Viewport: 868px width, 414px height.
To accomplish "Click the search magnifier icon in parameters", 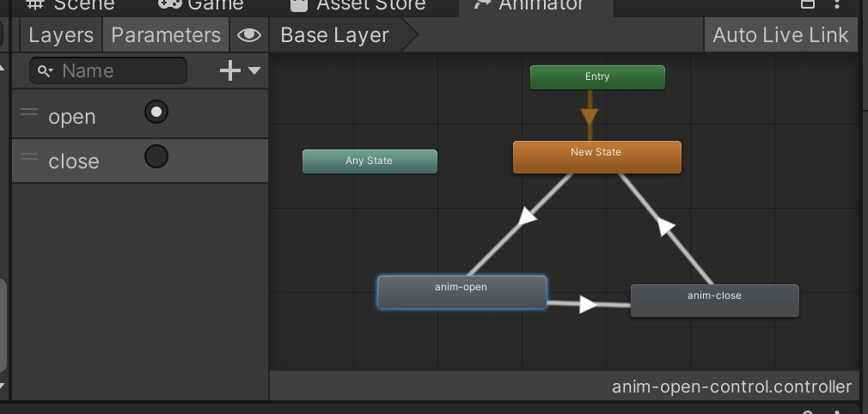I will tap(45, 71).
